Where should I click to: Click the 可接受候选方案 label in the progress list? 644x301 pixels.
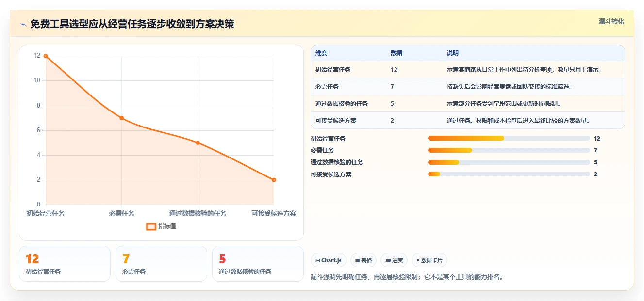pos(331,174)
